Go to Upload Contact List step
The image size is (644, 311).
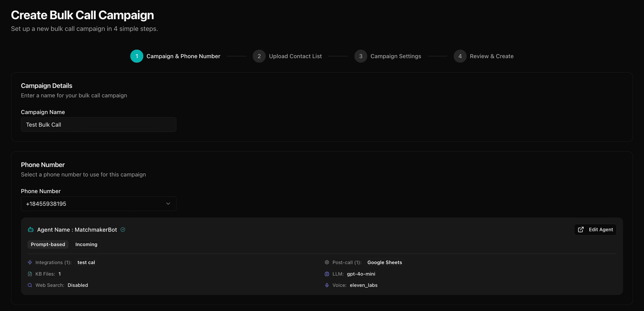click(x=287, y=56)
